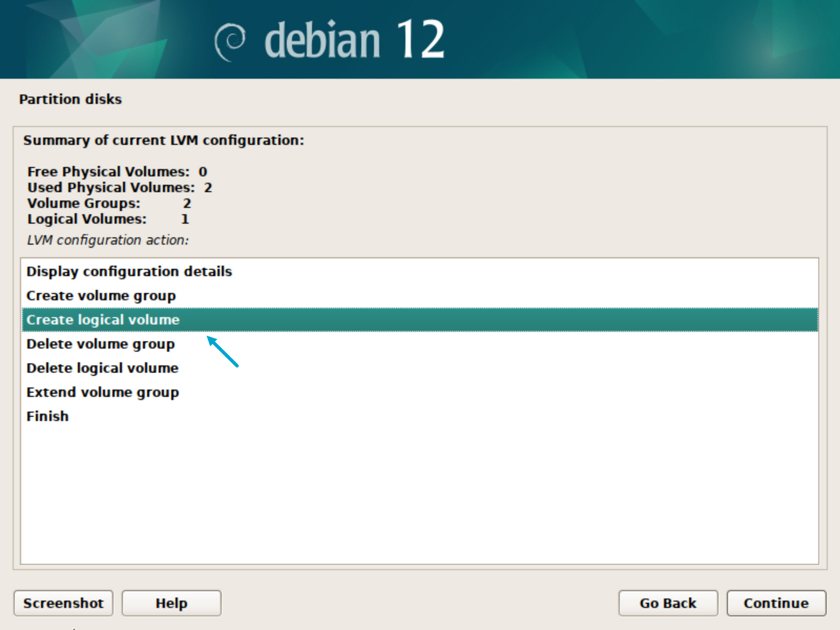The image size is (840, 630).
Task: Click the debian 12 banner title
Action: [354, 40]
